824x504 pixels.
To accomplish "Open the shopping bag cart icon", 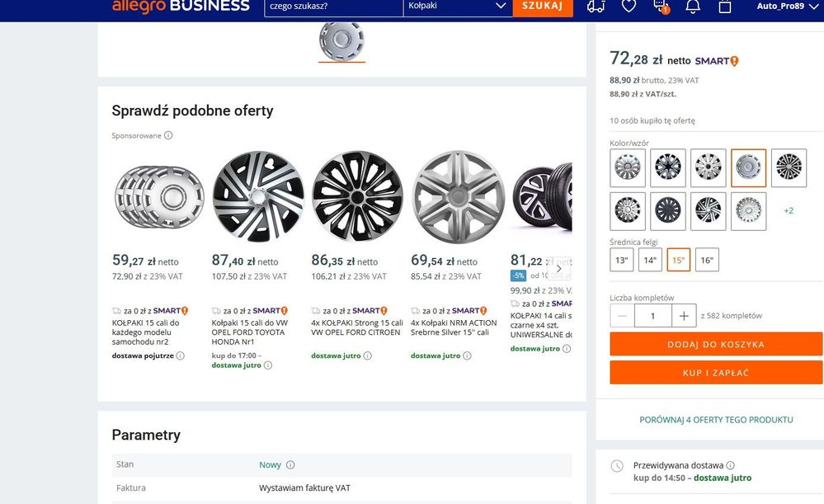I will pos(725,7).
